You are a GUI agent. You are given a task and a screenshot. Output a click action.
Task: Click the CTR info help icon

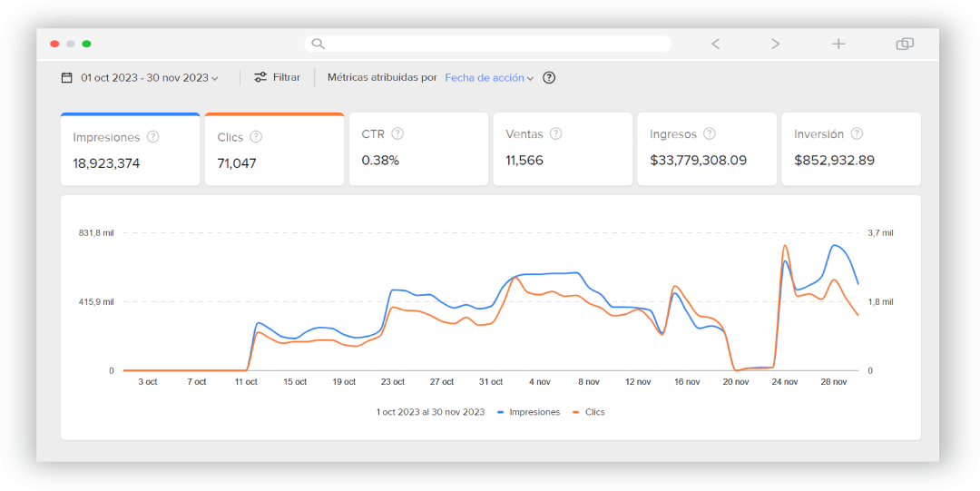(x=397, y=133)
